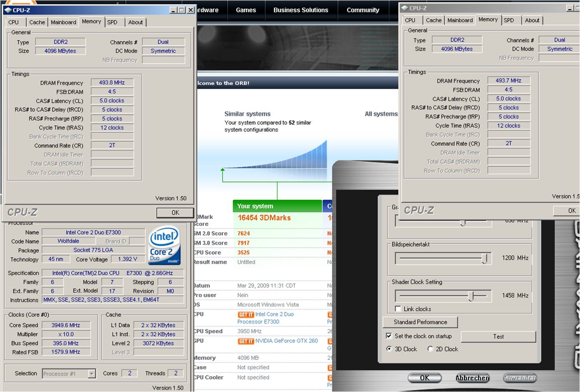The height and width of the screenshot is (392, 580).
Task: Click OK in overclocking dialog
Action: [424, 378]
